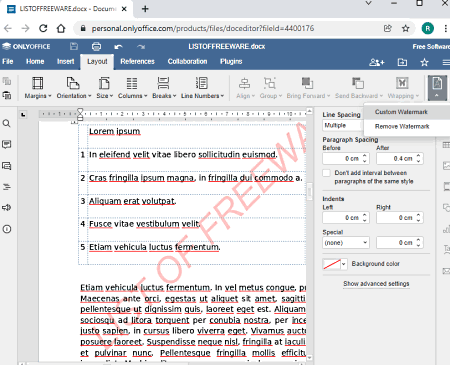Reload the browser page
450x365 pixels.
pyautogui.click(x=43, y=28)
